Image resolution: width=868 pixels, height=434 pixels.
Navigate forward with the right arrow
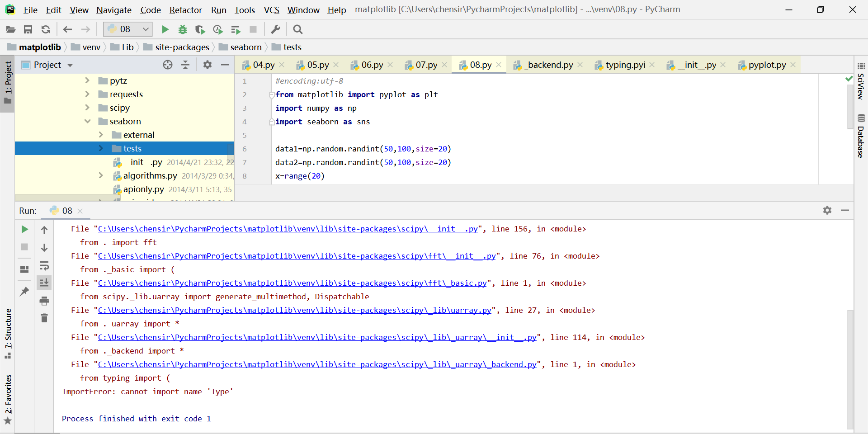coord(85,29)
